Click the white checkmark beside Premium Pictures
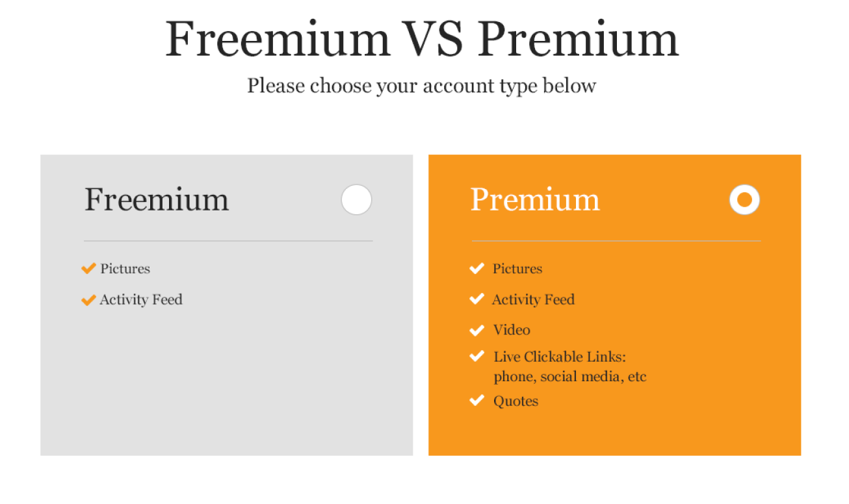This screenshot has width=849, height=504. tap(477, 268)
